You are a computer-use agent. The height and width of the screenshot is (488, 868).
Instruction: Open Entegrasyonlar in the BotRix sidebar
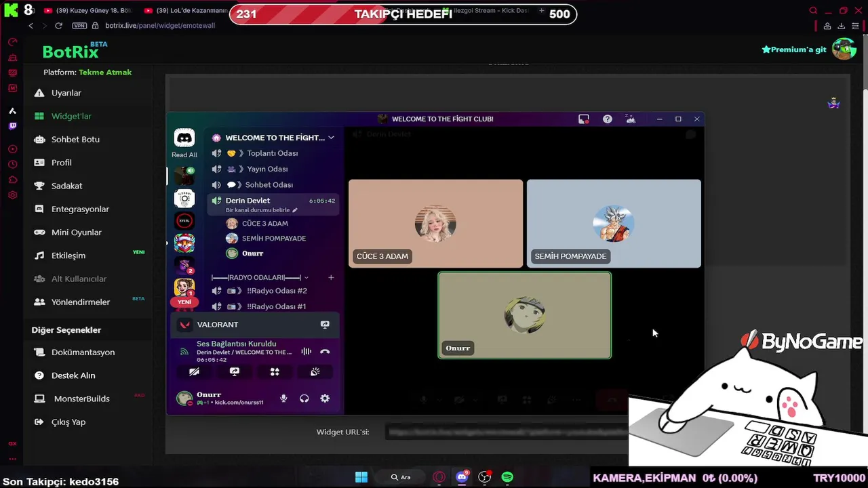pos(80,209)
